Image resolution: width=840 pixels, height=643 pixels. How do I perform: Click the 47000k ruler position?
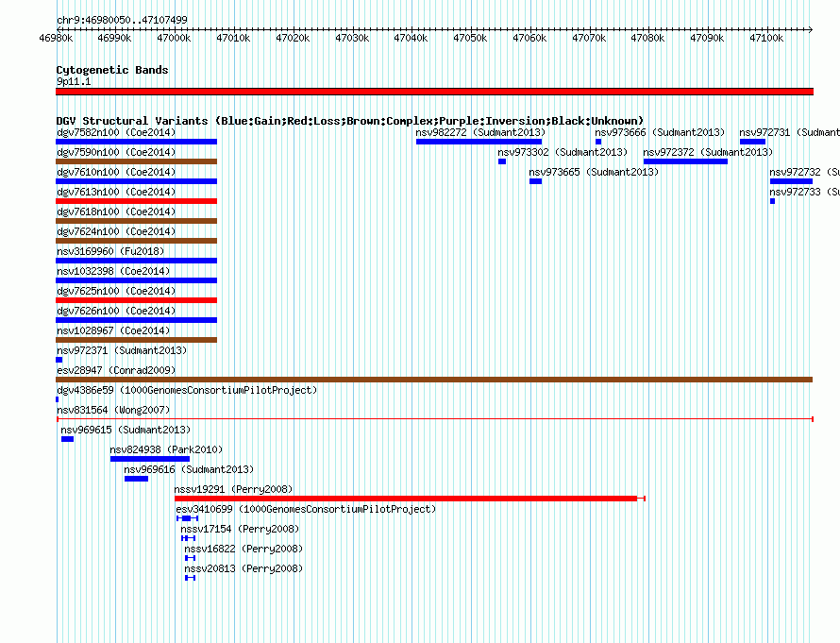click(x=174, y=38)
